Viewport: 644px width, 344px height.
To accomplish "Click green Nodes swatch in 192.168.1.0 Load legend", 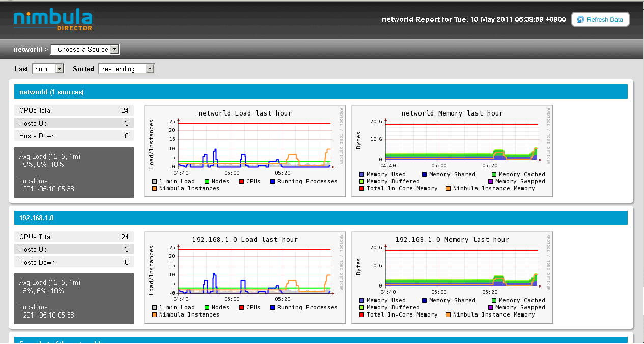I will (x=207, y=308).
